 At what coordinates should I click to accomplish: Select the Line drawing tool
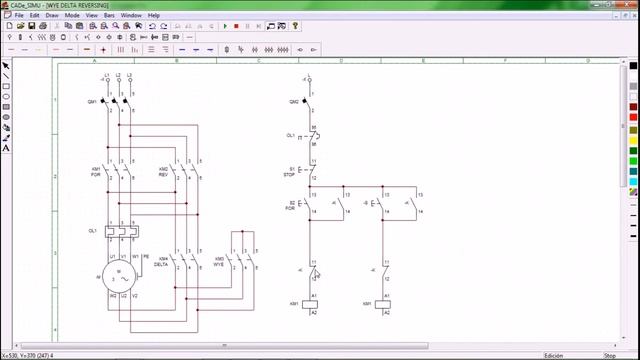[x=6, y=76]
